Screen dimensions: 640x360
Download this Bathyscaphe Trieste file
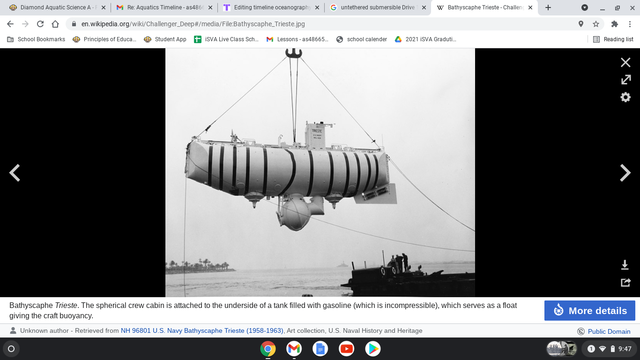(624, 265)
